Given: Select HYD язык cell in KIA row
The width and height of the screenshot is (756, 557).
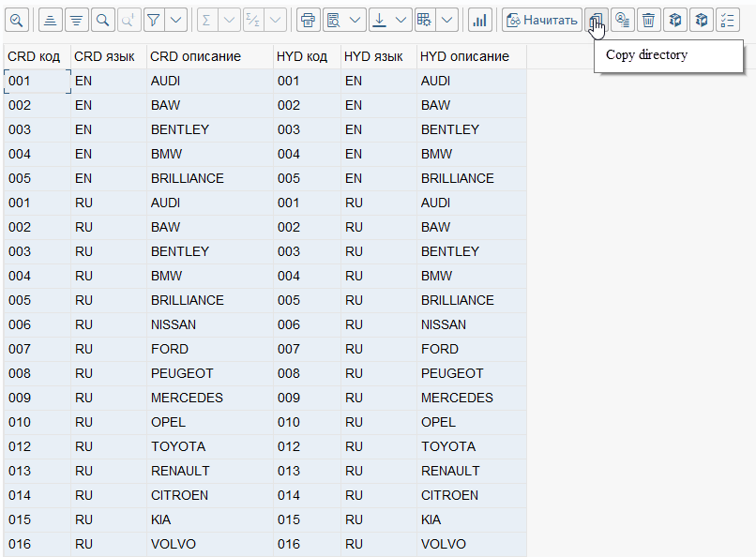Looking at the screenshot, I should pyautogui.click(x=379, y=519).
